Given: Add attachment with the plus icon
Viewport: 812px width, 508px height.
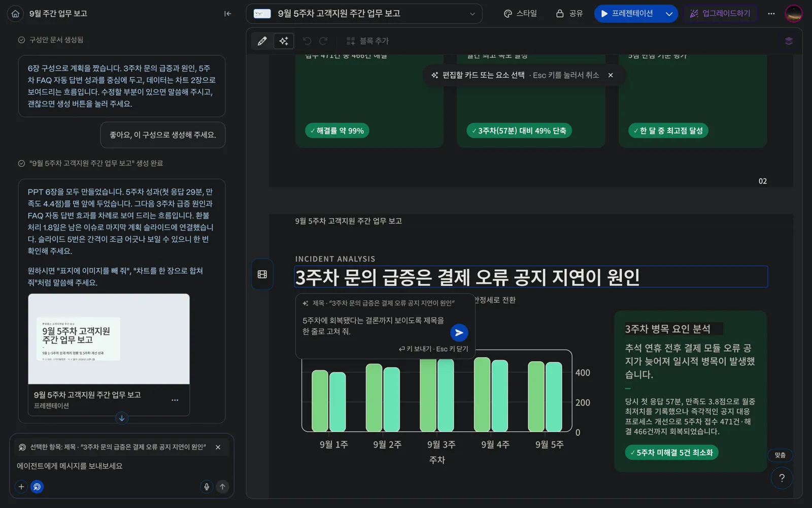Looking at the screenshot, I should 21,487.
